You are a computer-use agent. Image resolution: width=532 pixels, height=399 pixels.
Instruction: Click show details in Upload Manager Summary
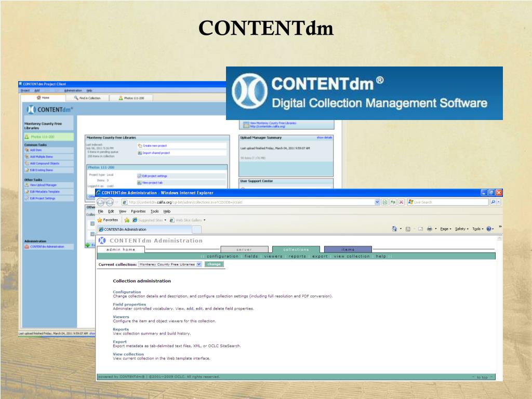point(325,137)
